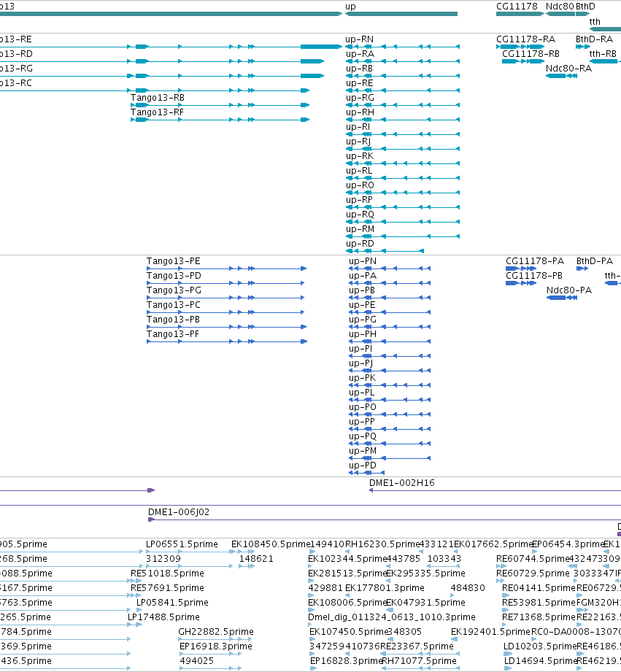Select clone label DME1-002H16
The height and width of the screenshot is (672, 621).
click(402, 483)
